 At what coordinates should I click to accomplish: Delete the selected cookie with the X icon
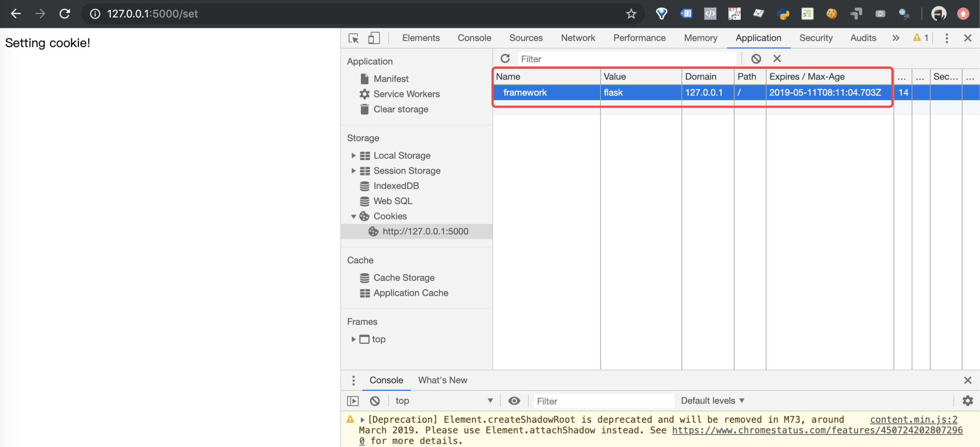click(777, 58)
